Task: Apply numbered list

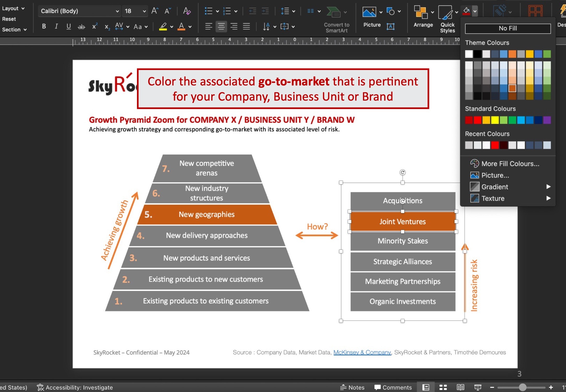Action: click(227, 11)
